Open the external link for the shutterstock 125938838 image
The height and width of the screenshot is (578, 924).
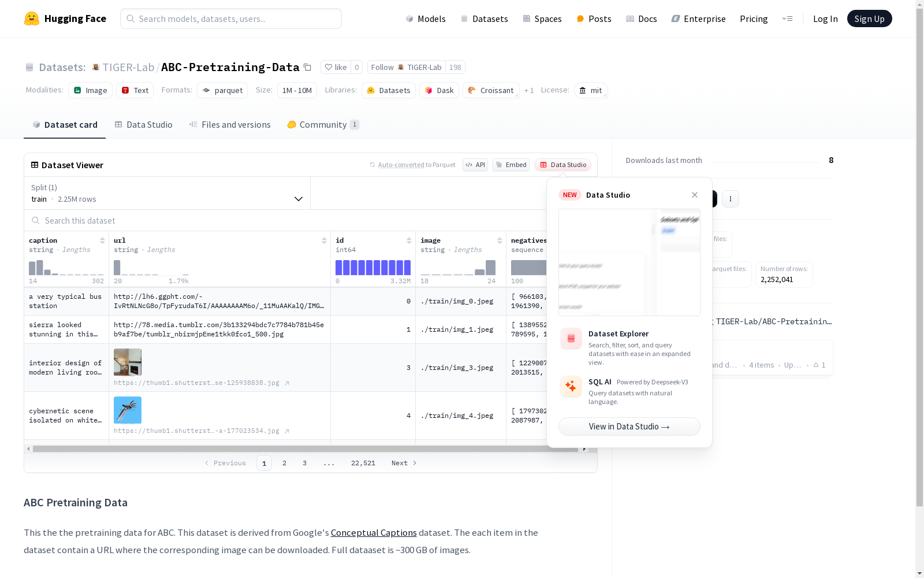[287, 383]
